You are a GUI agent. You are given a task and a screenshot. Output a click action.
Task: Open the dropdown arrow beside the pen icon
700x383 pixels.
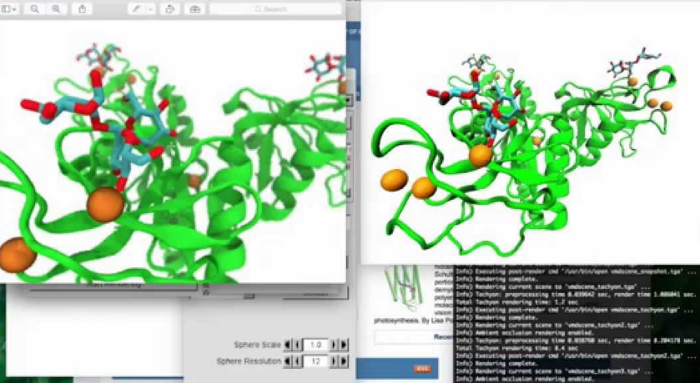pos(150,9)
